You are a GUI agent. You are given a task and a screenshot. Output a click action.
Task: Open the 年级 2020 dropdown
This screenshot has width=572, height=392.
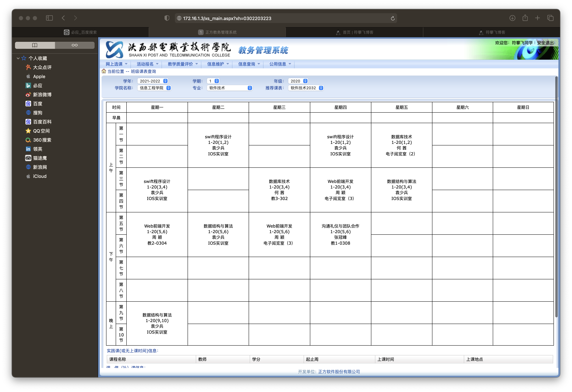point(298,81)
